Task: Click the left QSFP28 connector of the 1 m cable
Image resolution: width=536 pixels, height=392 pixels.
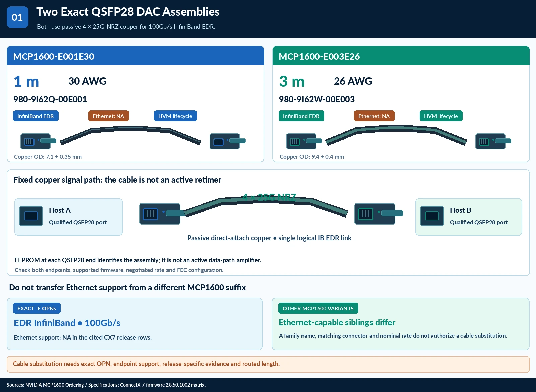Action: click(38, 141)
